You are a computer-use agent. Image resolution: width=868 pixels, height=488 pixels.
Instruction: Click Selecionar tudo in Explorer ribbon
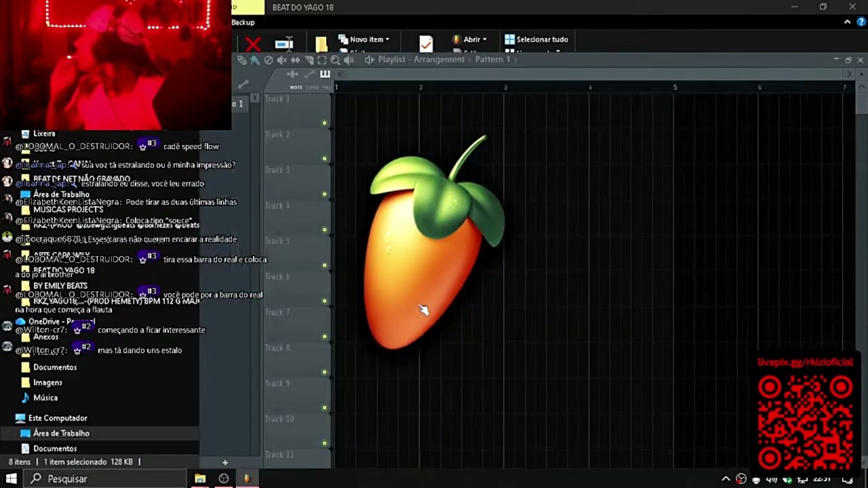coord(536,39)
